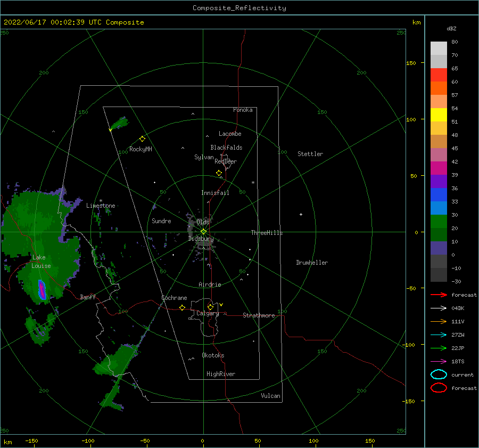Click the green echo northwest of RockyMH

120,123
